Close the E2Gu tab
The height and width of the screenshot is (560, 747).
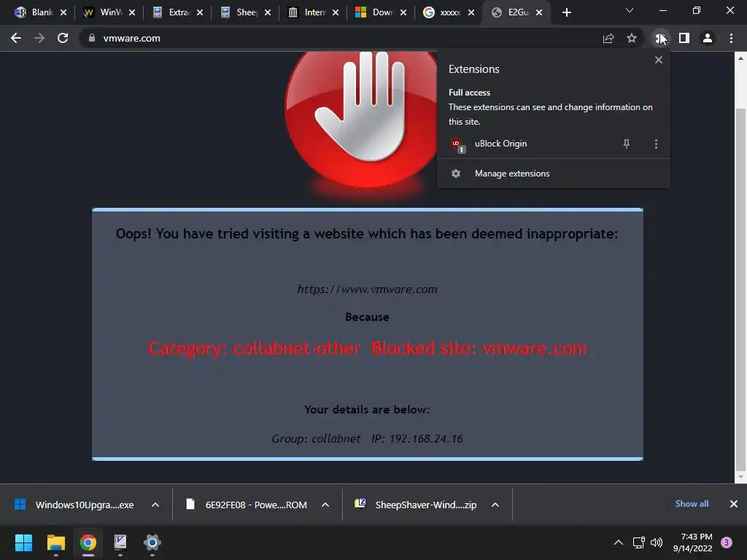pyautogui.click(x=539, y=12)
